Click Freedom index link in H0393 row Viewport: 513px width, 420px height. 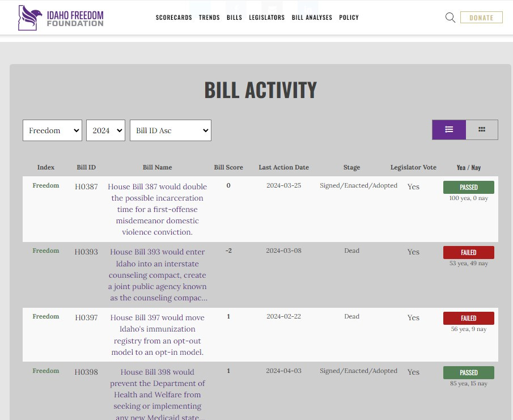click(46, 251)
